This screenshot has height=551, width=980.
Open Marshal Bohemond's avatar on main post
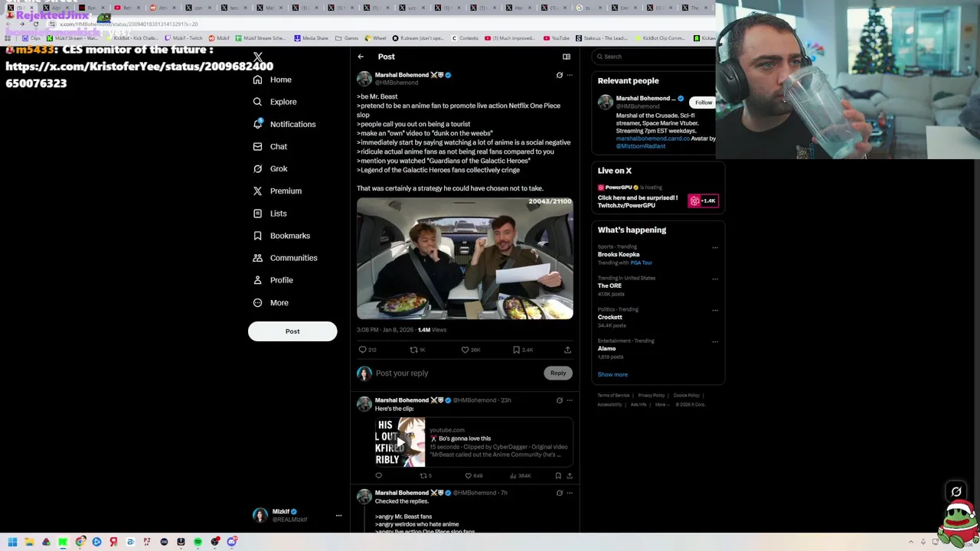tap(364, 79)
